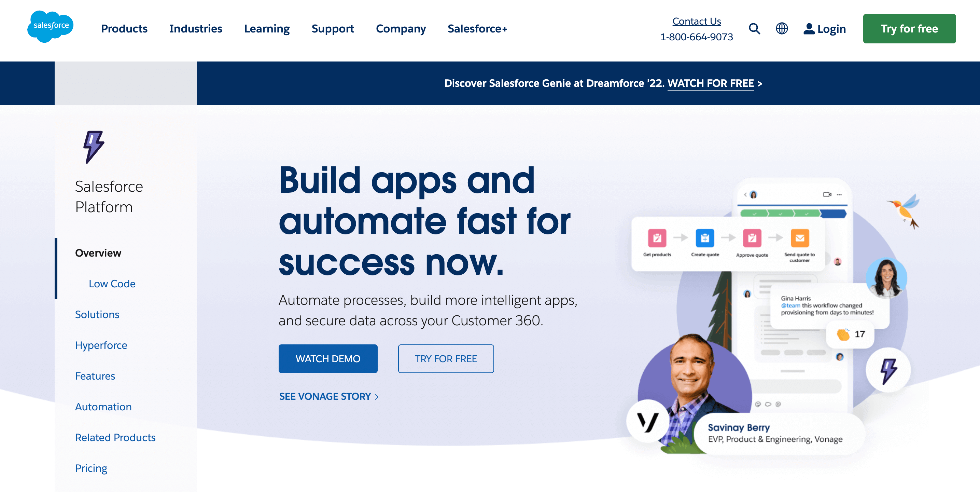Click the TRY FOR FREE button
This screenshot has width=980, height=492.
pyautogui.click(x=446, y=358)
